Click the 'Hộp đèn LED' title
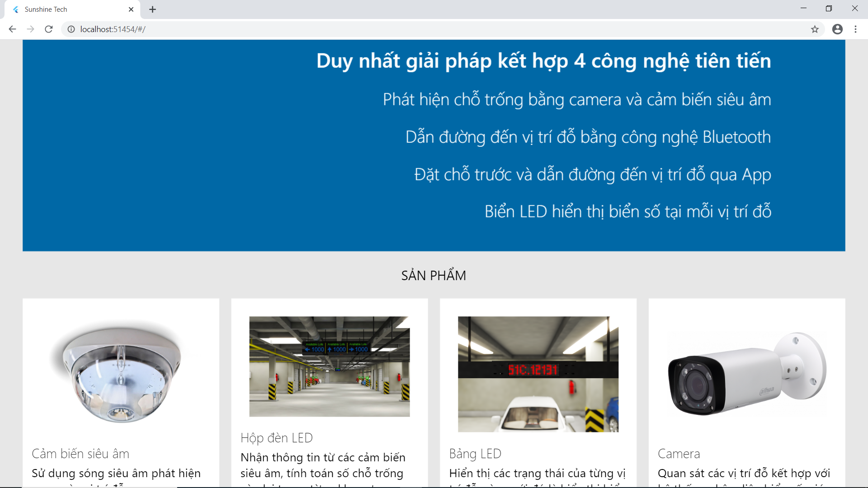The image size is (868, 488). pos(277,438)
